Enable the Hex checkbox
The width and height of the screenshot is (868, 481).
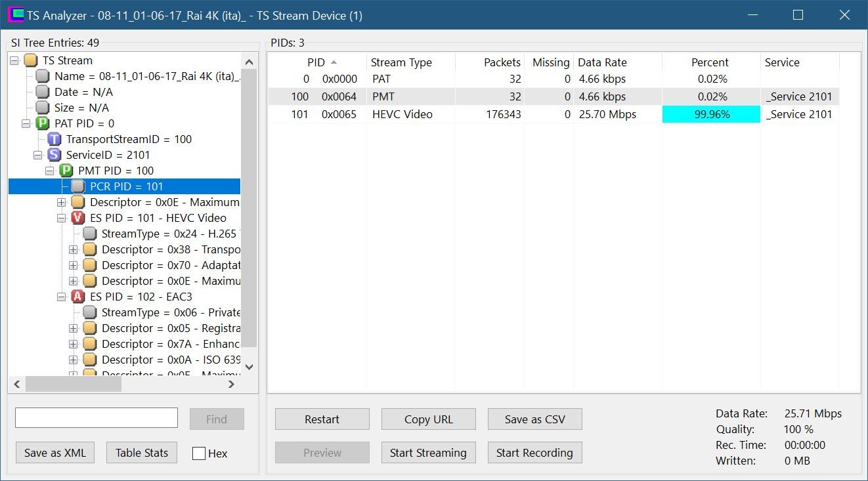[199, 453]
